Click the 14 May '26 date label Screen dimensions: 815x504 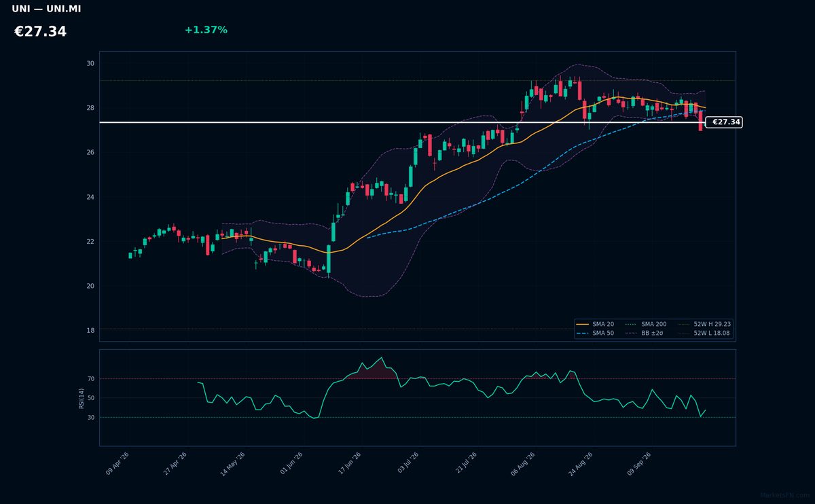[x=233, y=464]
